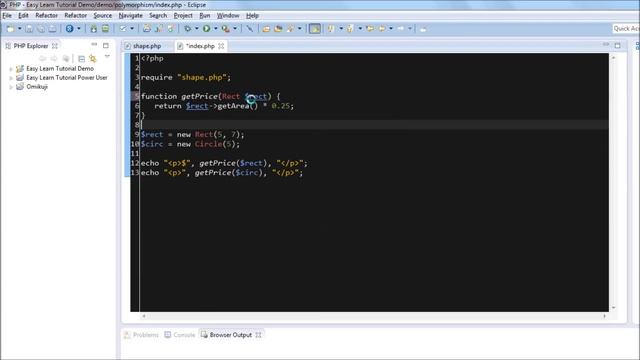640x360 pixels.
Task: Close the *index.php editor tab
Action: point(221,46)
